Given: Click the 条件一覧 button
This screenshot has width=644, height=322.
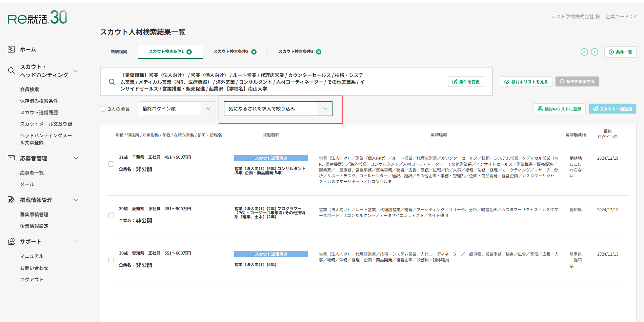Looking at the screenshot, I should 620,52.
